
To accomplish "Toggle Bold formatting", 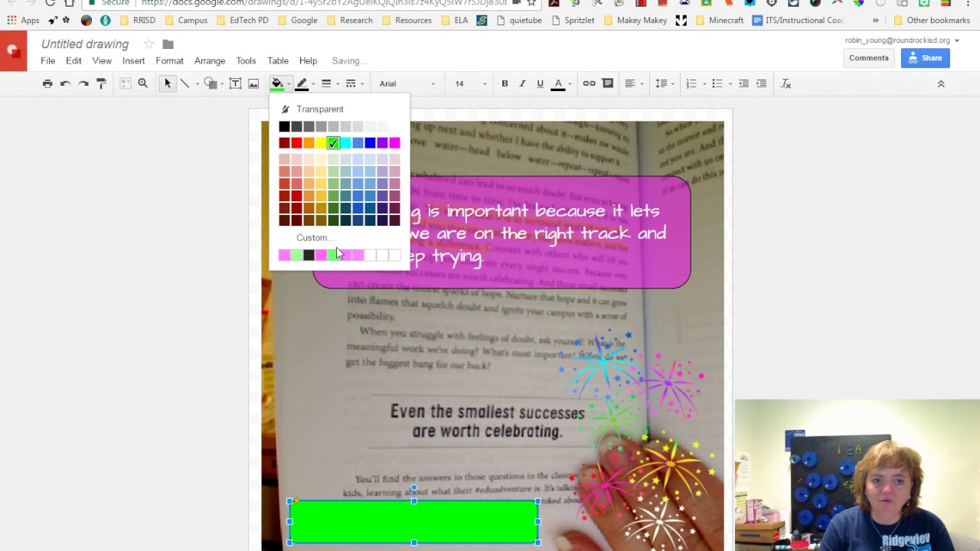I will pyautogui.click(x=505, y=83).
